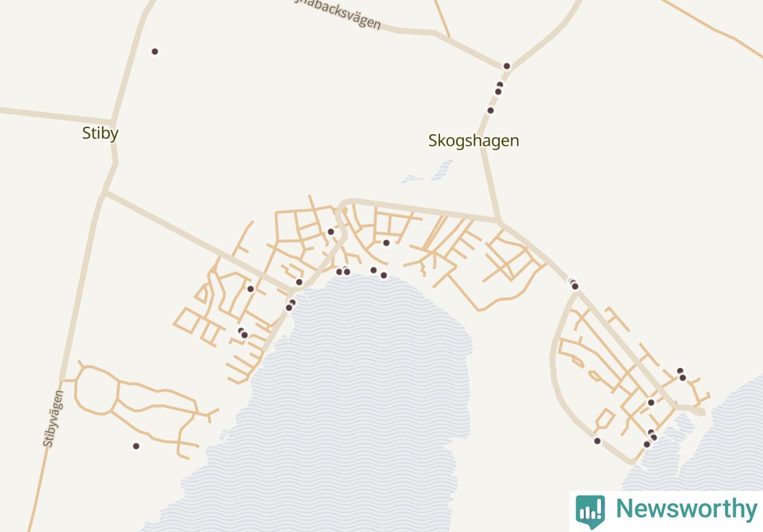The width and height of the screenshot is (763, 532).
Task: Pick the marker beside the main road's S-curve
Action: coord(331,232)
